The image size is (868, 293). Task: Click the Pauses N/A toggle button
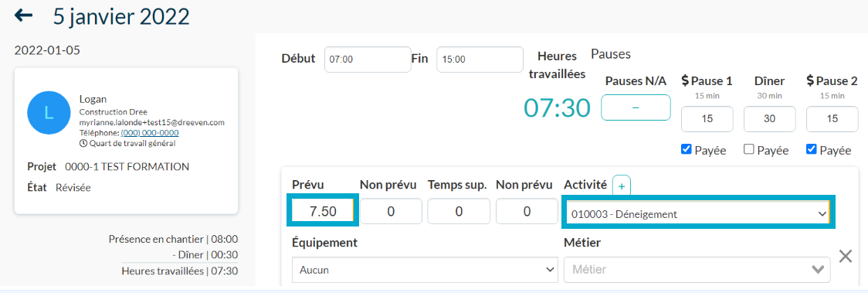point(636,107)
